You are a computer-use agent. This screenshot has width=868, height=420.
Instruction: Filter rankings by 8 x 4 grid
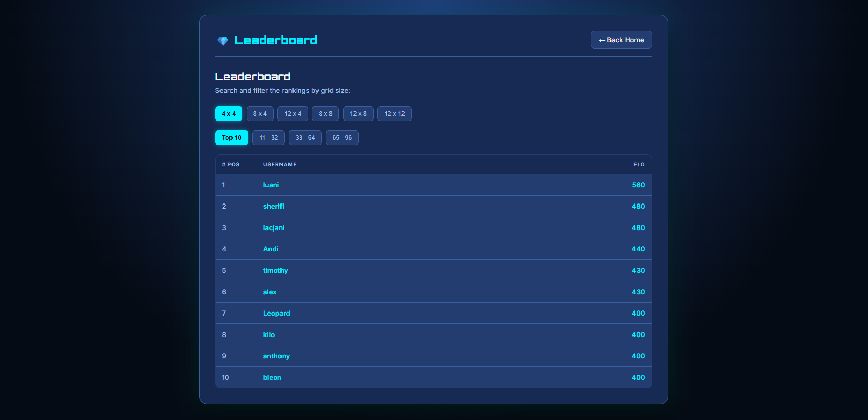pyautogui.click(x=260, y=114)
